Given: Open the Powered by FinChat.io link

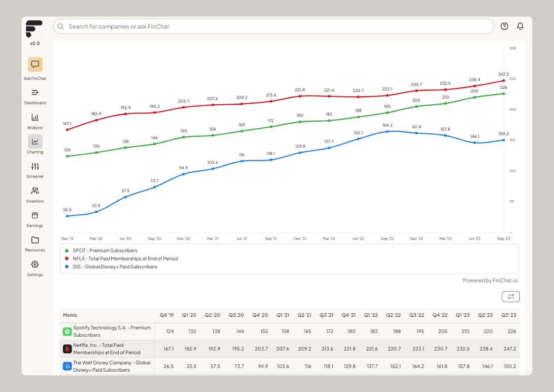Looking at the screenshot, I should point(490,280).
